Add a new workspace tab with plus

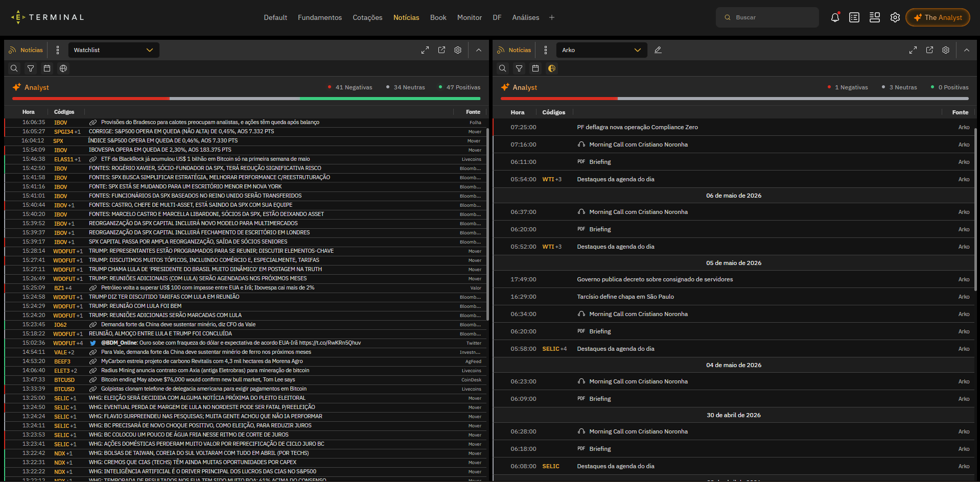pyautogui.click(x=552, y=17)
